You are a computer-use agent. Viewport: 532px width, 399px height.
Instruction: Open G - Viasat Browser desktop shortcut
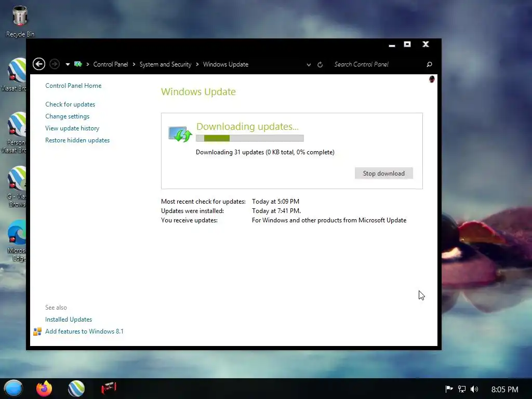pos(16,187)
